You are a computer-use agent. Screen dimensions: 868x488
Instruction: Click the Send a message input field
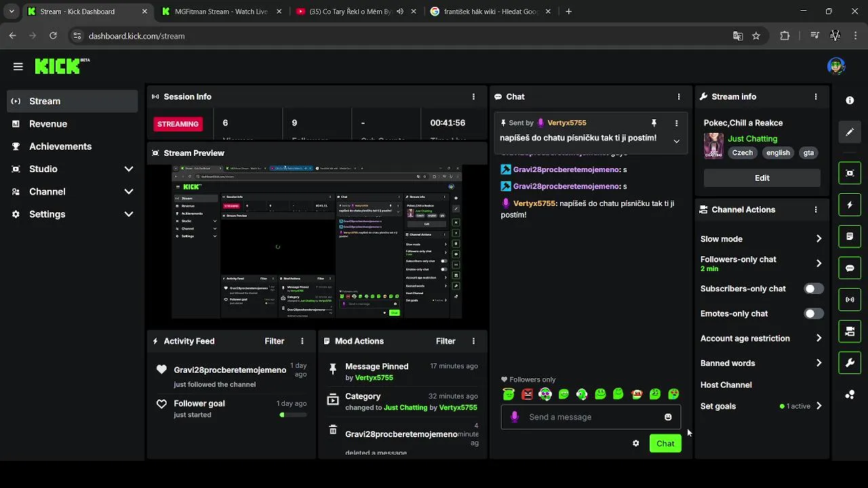591,417
